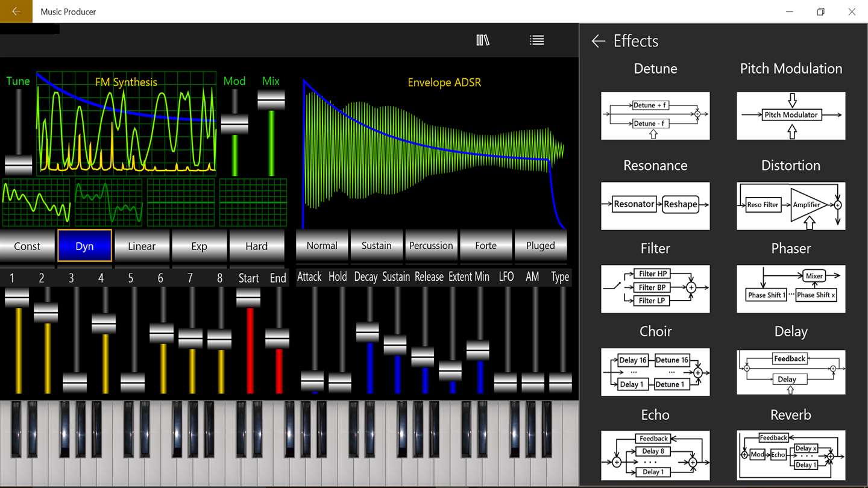Viewport: 868px width, 488px height.
Task: Click the Effects panel heading
Action: (x=636, y=41)
